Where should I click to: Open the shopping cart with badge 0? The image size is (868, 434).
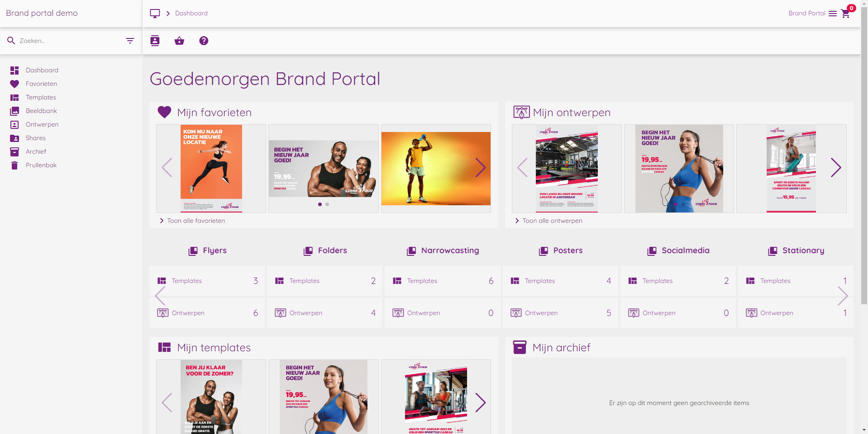tap(845, 14)
